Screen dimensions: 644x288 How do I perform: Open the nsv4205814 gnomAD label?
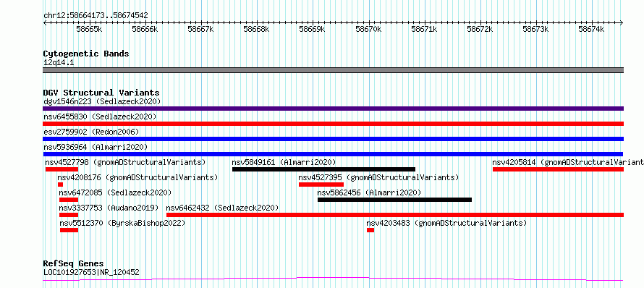coord(568,162)
